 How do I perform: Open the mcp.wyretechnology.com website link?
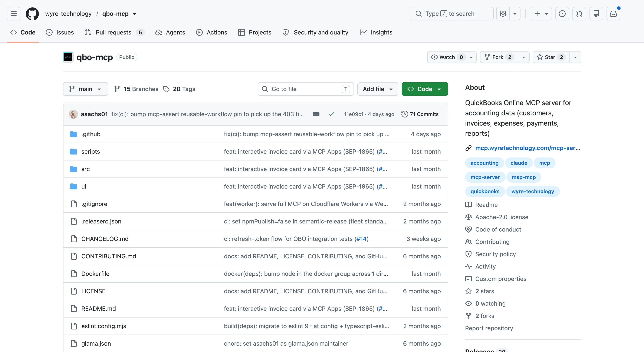(528, 148)
